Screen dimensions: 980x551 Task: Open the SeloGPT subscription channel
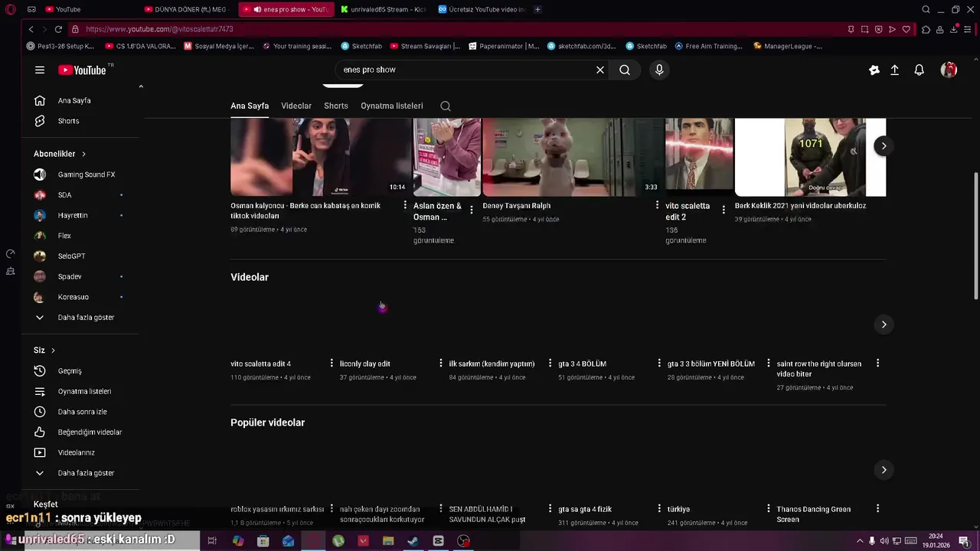[71, 256]
